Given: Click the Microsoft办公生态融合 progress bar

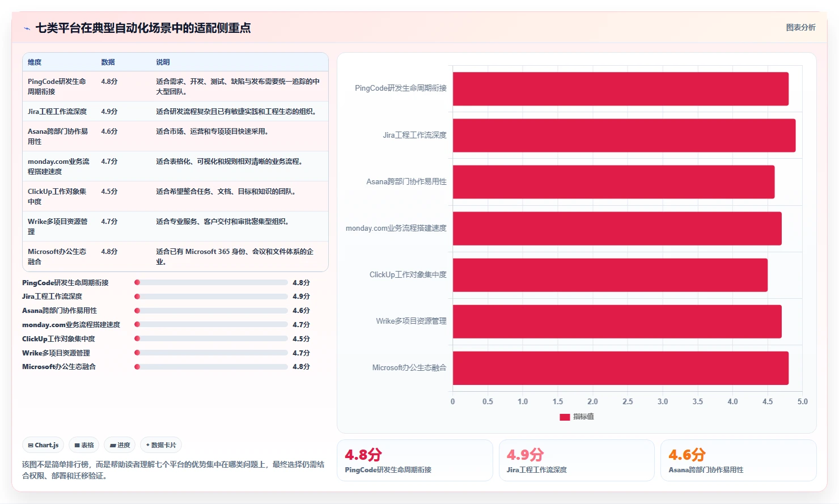Looking at the screenshot, I should [211, 367].
